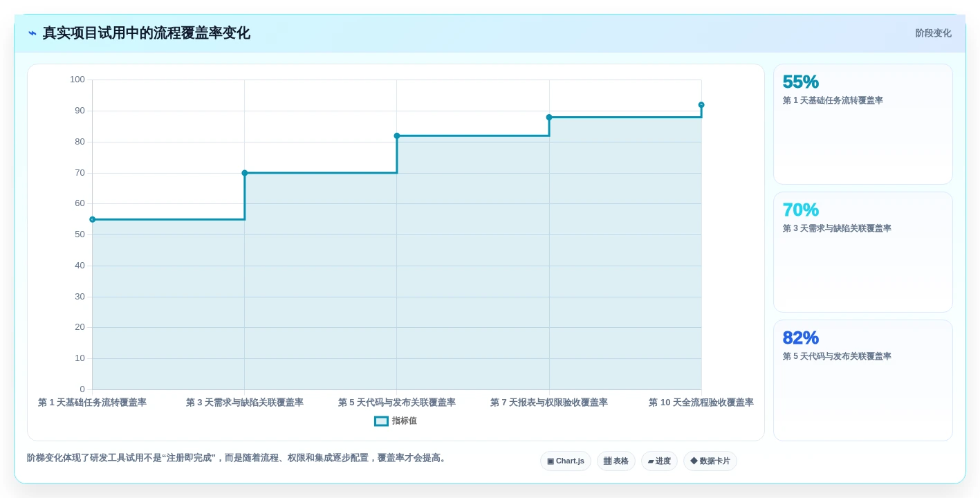Click axis label 第 5 天代码与发布关联覆盖率
Viewport: 980px width, 498px height.
[397, 403]
